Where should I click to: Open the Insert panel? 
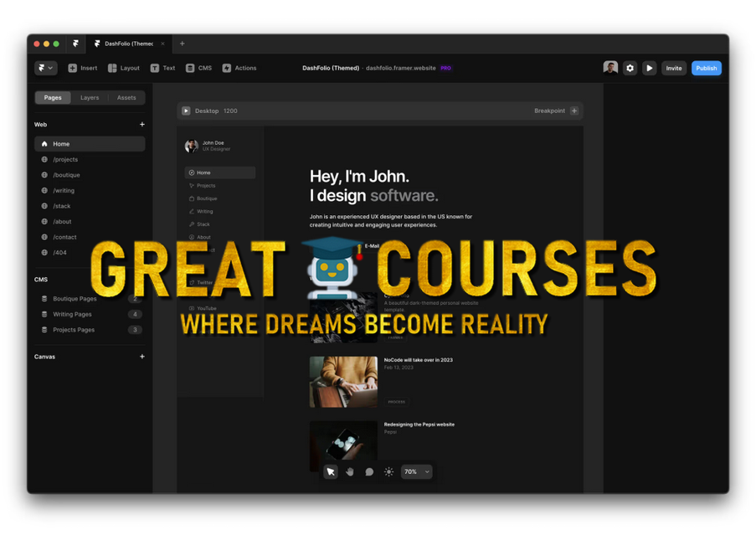pos(82,68)
